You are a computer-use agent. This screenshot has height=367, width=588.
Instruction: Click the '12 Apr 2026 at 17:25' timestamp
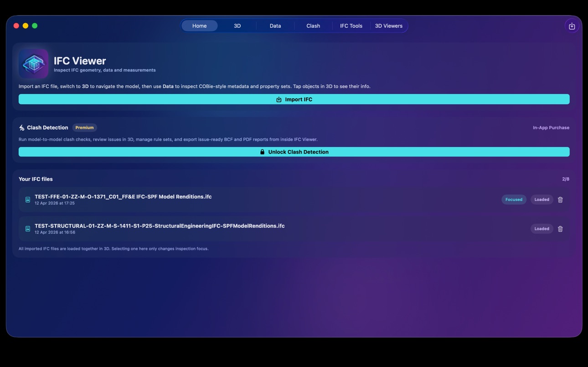(x=55, y=203)
